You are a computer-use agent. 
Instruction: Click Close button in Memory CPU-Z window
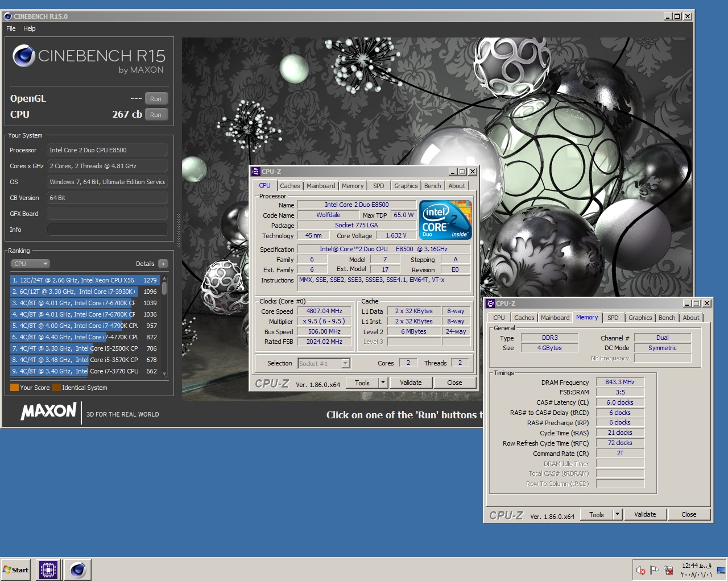pyautogui.click(x=689, y=515)
